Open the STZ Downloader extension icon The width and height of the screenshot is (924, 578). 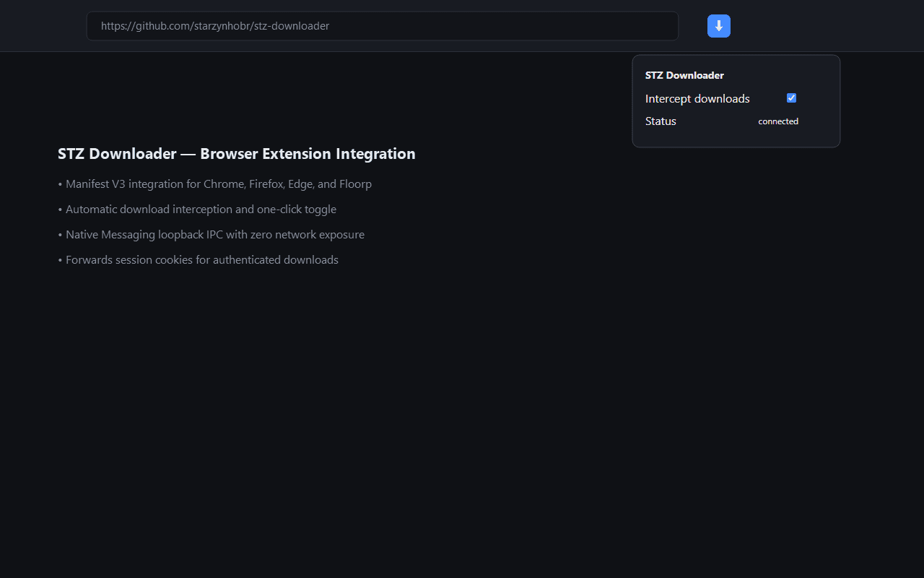coord(719,26)
